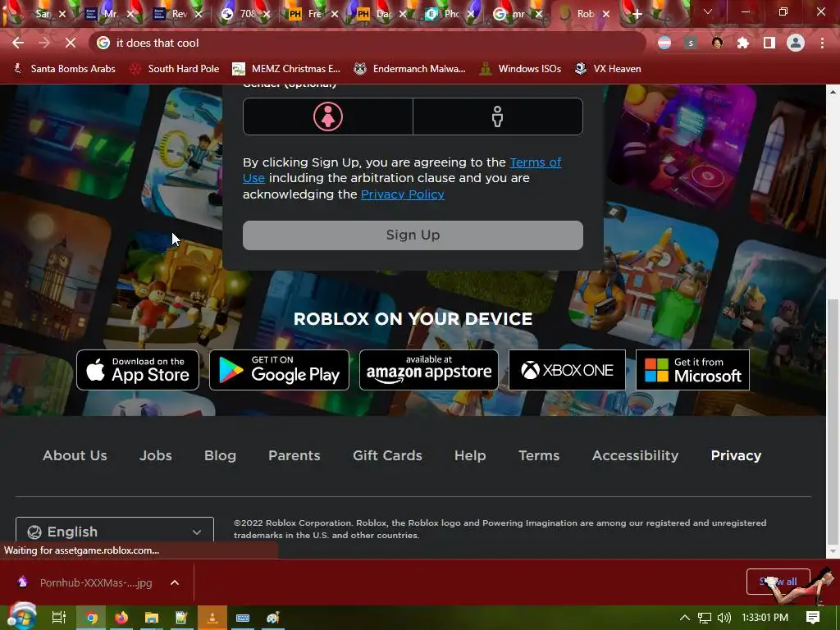The width and height of the screenshot is (840, 630).
Task: Expand the tab search chevron
Action: point(708,11)
